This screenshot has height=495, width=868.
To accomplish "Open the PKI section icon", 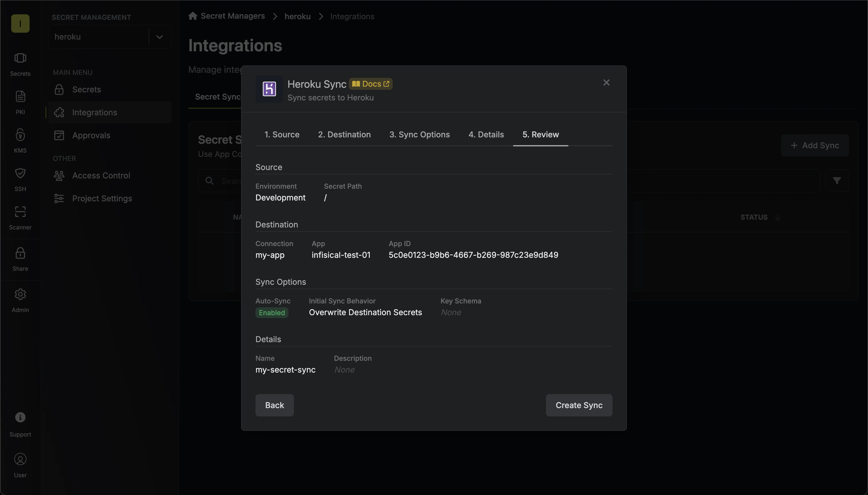I will 20,97.
